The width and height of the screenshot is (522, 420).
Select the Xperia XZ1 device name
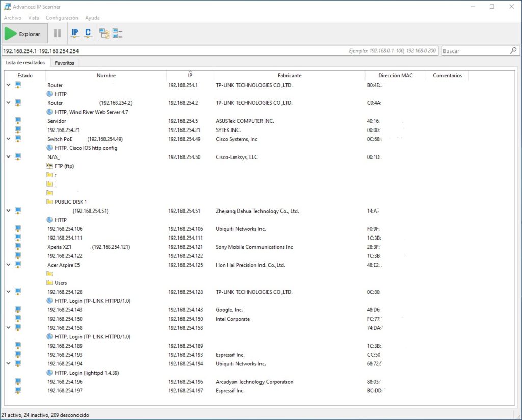point(59,247)
